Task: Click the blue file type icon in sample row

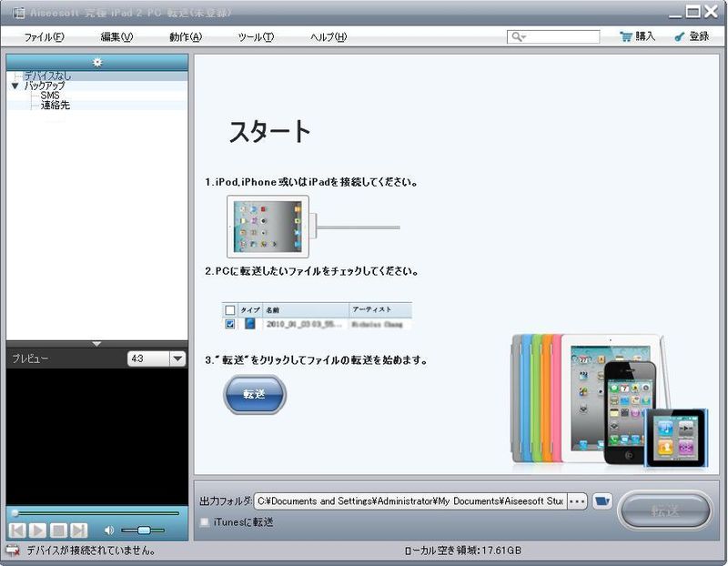Action: (249, 323)
